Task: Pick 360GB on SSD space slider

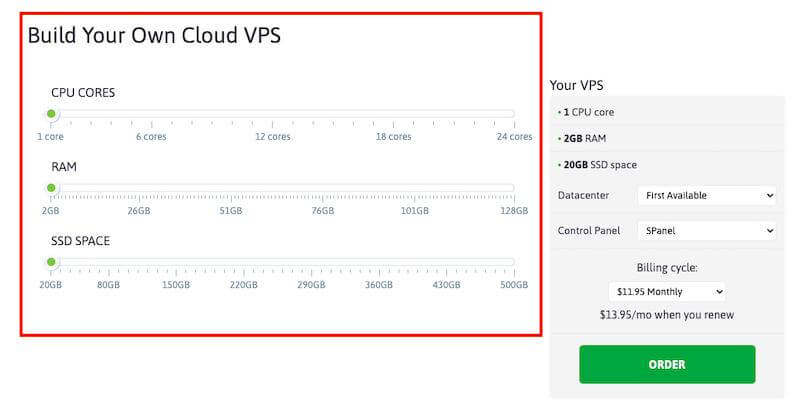Action: point(378,262)
